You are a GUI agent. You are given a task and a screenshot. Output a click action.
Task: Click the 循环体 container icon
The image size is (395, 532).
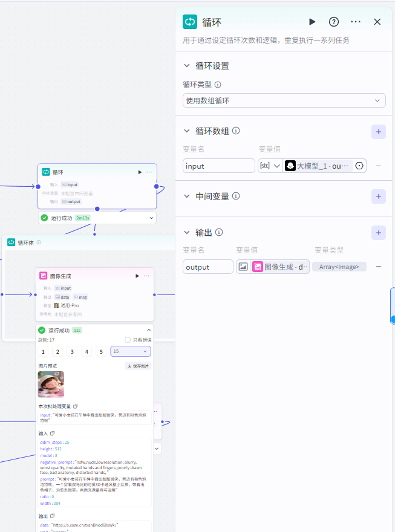point(11,242)
